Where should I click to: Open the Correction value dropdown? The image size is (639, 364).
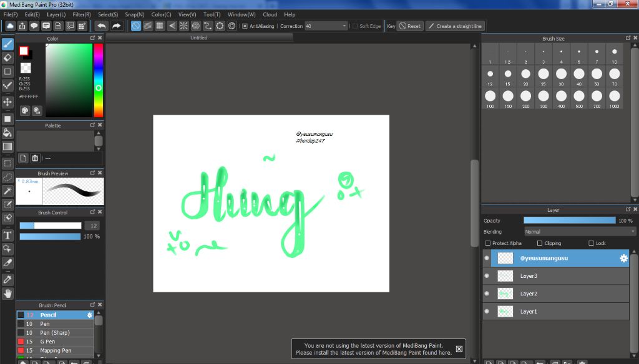[x=344, y=26]
